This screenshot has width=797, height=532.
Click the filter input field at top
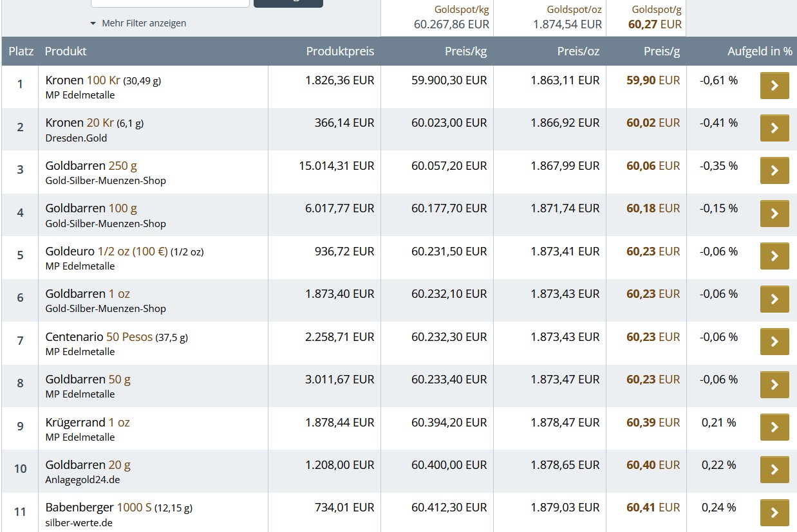(x=170, y=3)
